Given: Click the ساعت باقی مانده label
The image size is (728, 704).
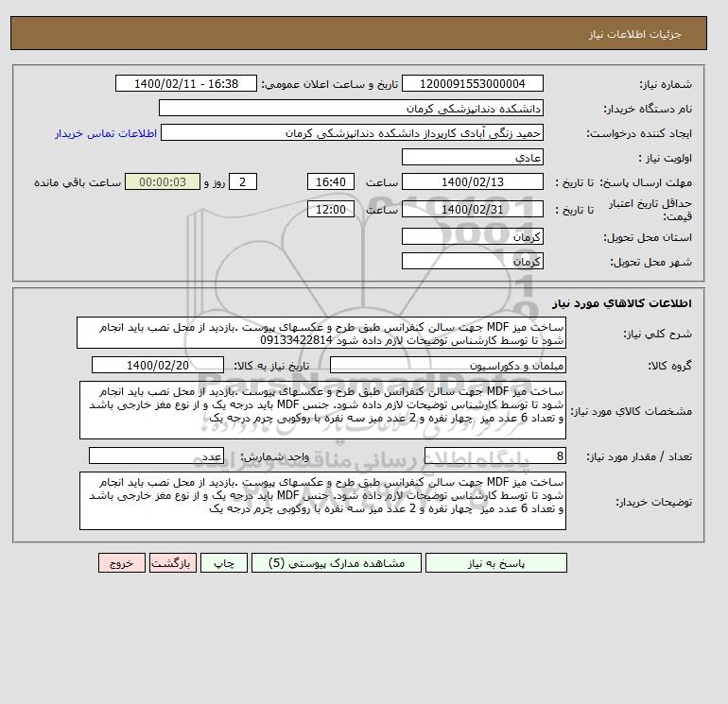Looking at the screenshot, I should tap(78, 182).
